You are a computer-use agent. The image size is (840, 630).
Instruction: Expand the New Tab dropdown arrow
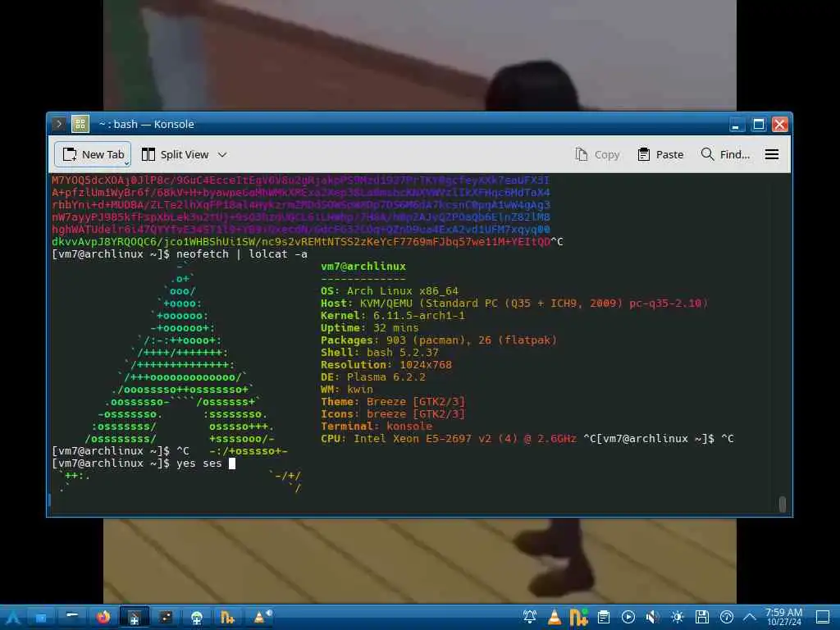(x=127, y=162)
